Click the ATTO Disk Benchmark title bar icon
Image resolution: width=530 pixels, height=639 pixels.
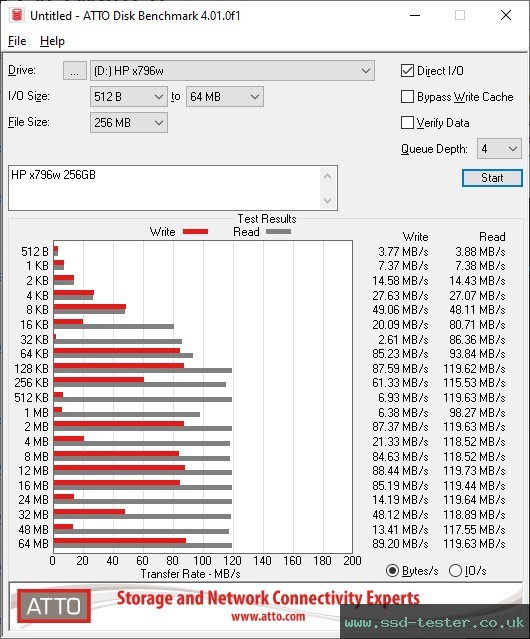click(x=17, y=15)
